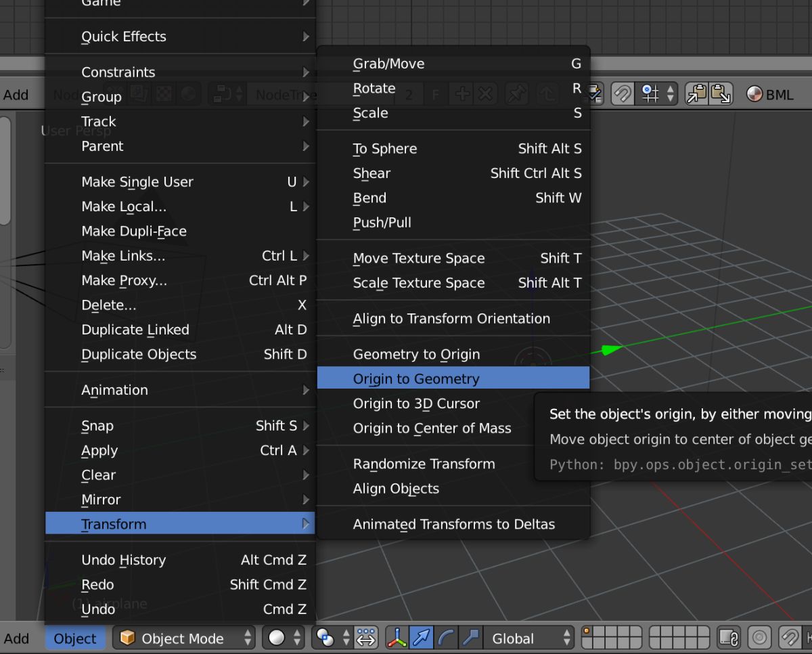Click the paste nodes clipboard icon

[x=720, y=95]
